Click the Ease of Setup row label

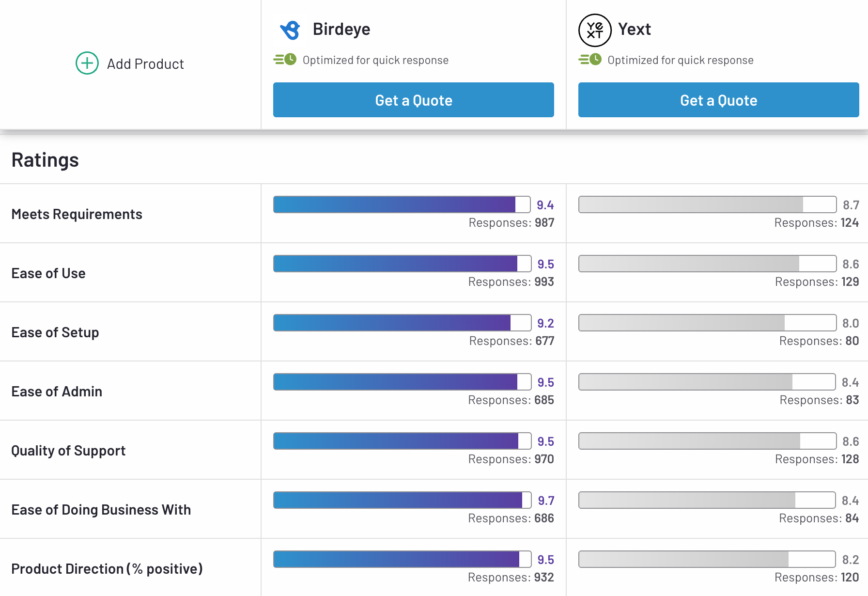(x=55, y=332)
